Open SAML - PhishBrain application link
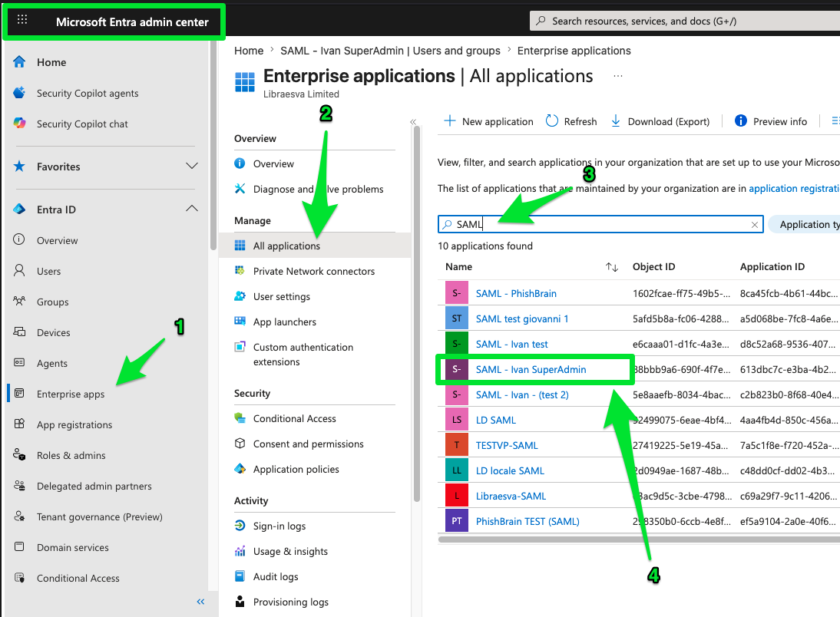The height and width of the screenshot is (617, 840). tap(516, 293)
